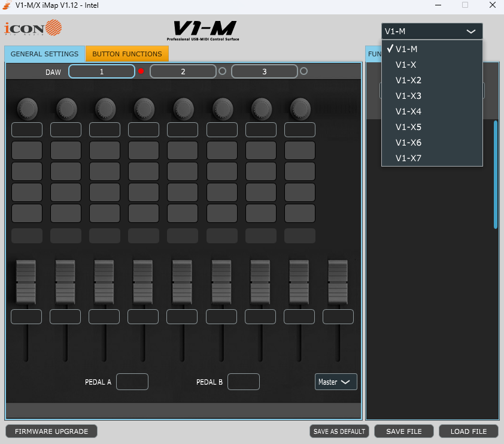Viewport: 504px width, 444px height.
Task: Select the red DAW 1 indicator
Action: pyautogui.click(x=141, y=71)
